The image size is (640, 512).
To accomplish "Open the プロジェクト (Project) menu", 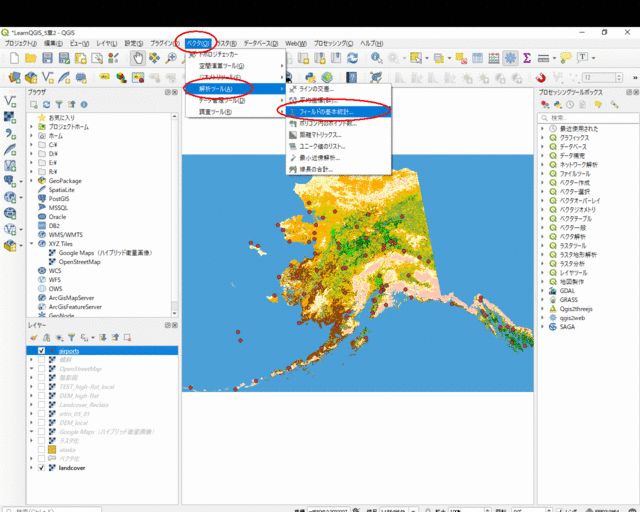I will [x=20, y=43].
